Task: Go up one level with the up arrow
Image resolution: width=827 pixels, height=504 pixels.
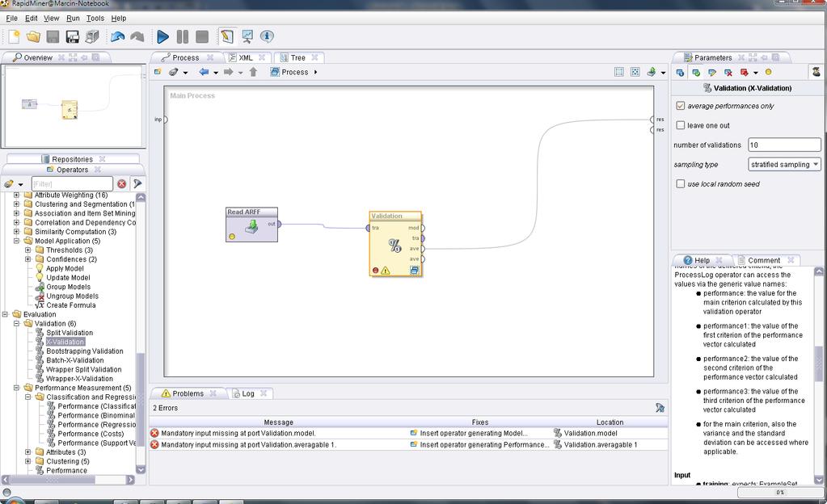Action: point(253,72)
